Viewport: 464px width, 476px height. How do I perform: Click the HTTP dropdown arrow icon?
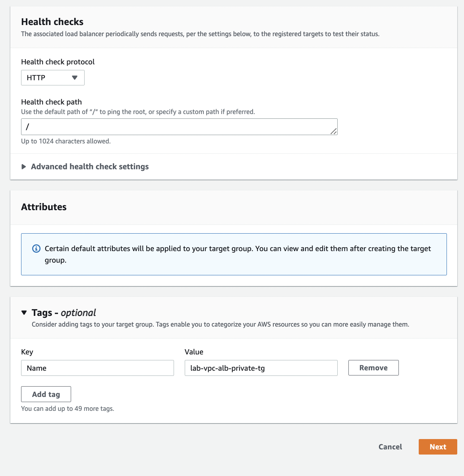pyautogui.click(x=75, y=78)
